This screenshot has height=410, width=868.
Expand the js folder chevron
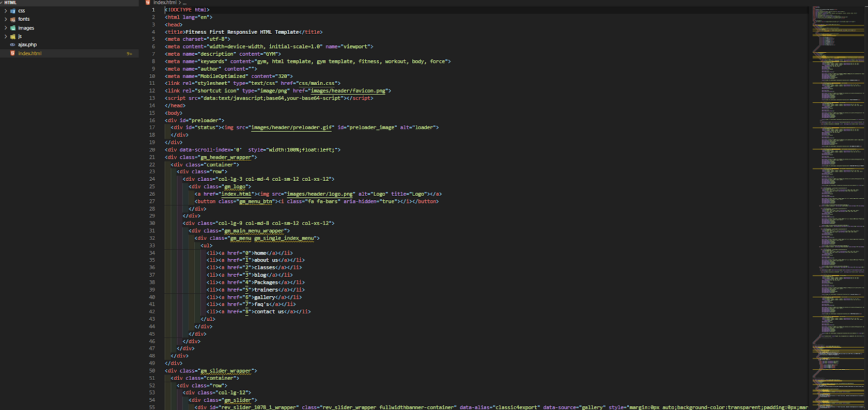point(6,37)
